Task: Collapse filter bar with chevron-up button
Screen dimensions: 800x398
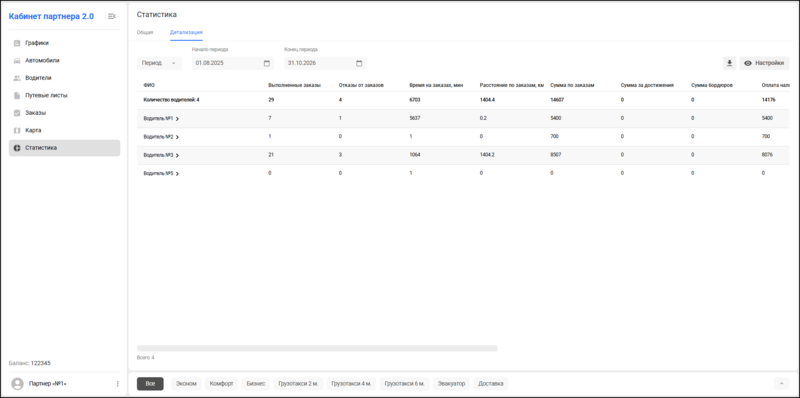Action: coord(781,384)
